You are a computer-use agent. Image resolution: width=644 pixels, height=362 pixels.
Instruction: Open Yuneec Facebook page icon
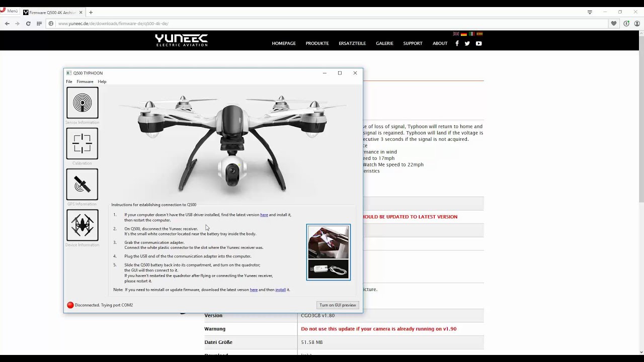457,43
